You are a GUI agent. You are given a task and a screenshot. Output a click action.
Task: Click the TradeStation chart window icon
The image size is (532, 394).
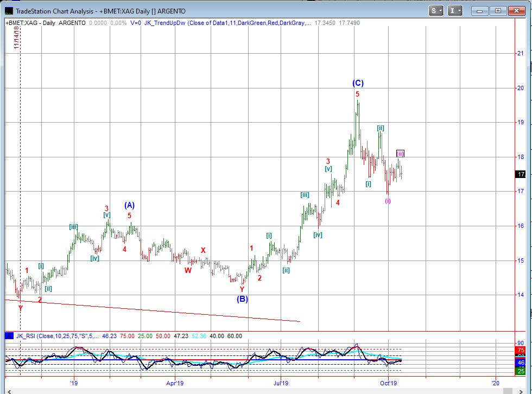9,11
